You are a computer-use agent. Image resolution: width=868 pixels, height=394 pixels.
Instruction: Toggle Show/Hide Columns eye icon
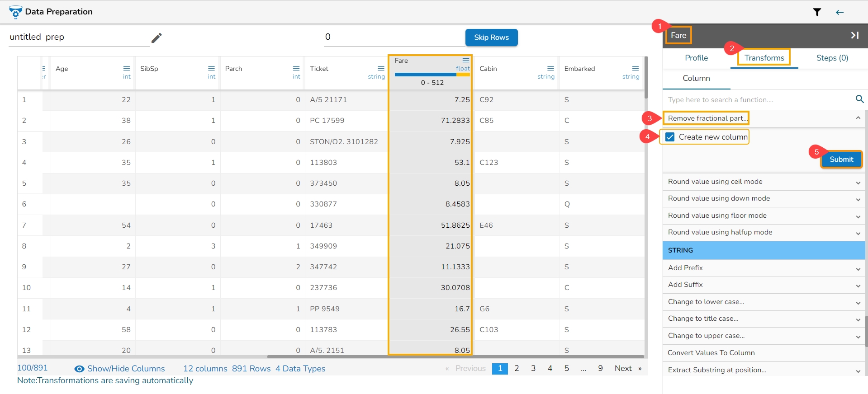click(79, 369)
